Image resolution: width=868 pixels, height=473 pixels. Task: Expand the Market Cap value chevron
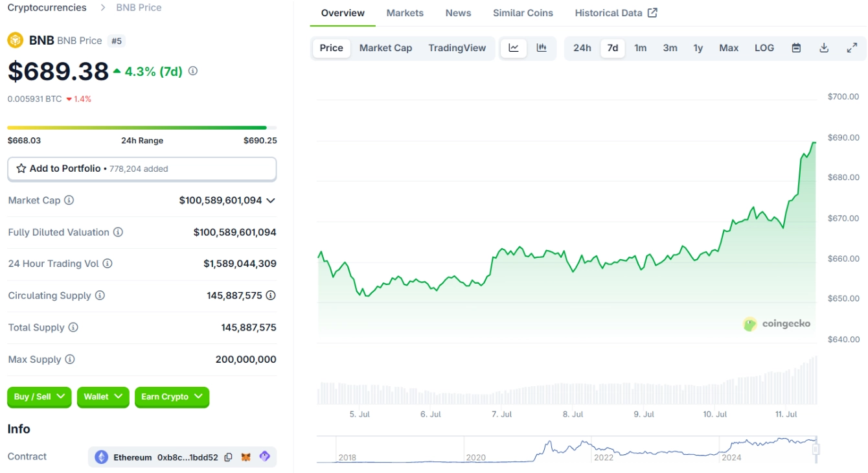(271, 200)
